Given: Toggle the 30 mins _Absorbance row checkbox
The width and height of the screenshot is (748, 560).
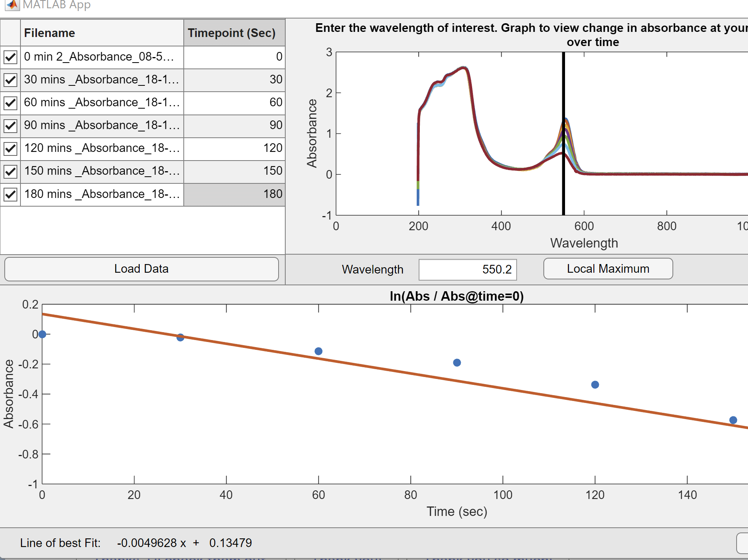Looking at the screenshot, I should tap(10, 80).
